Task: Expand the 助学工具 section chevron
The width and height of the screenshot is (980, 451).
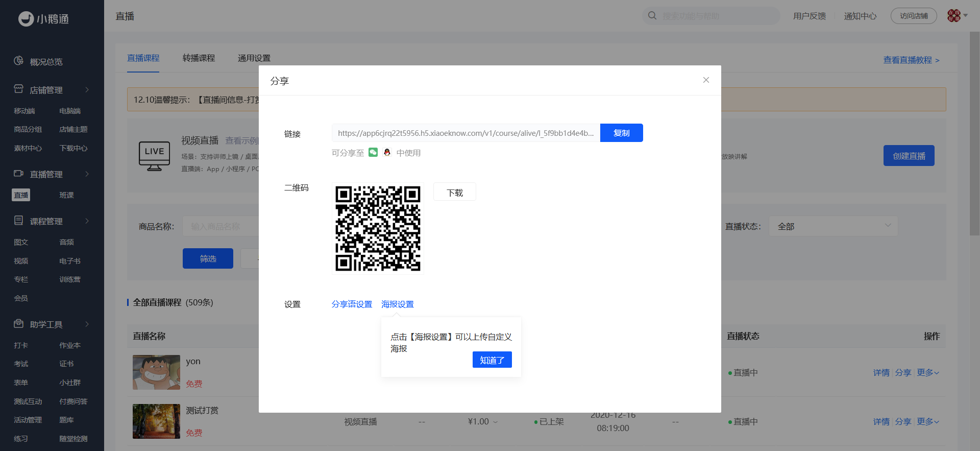Action: [87, 324]
